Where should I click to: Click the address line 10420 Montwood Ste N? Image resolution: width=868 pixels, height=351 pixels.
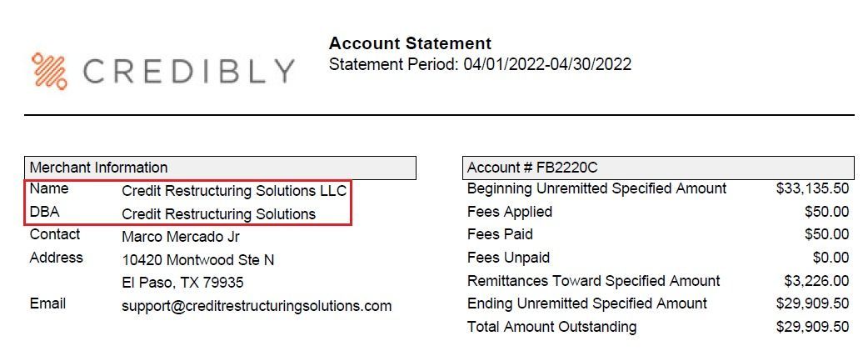(x=198, y=260)
